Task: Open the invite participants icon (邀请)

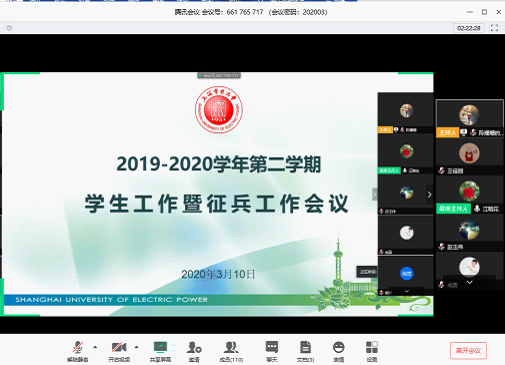Action: pyautogui.click(x=194, y=351)
